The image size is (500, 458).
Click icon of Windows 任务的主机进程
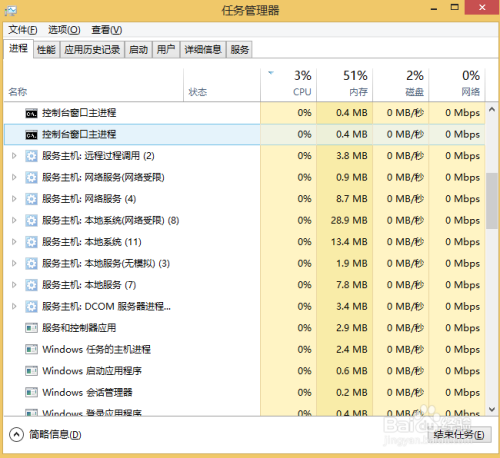(x=31, y=350)
